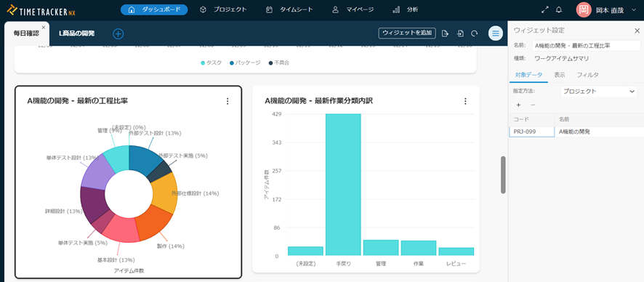Toggle the タスク legend item
Screen dimensions: 644x282
211,63
